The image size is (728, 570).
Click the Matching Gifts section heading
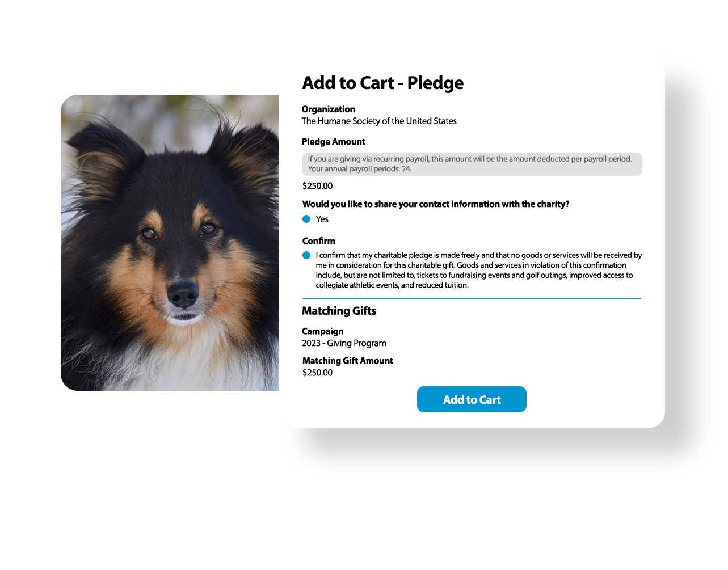(339, 311)
